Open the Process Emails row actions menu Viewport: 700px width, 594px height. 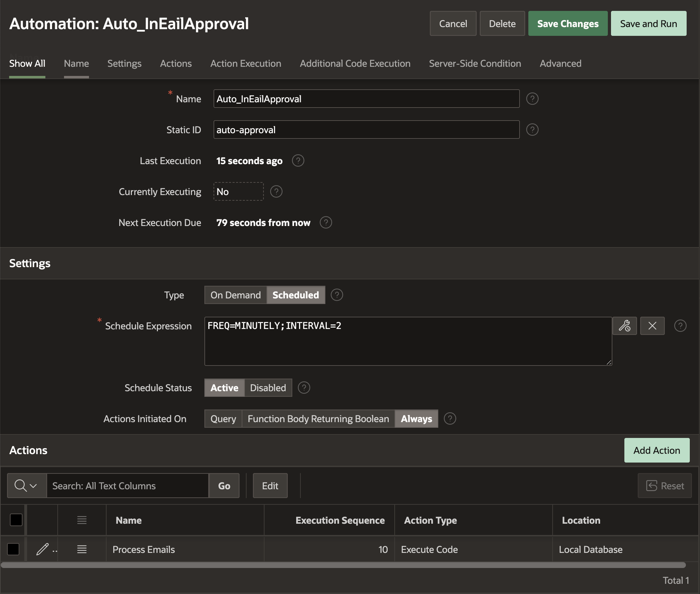click(x=82, y=549)
